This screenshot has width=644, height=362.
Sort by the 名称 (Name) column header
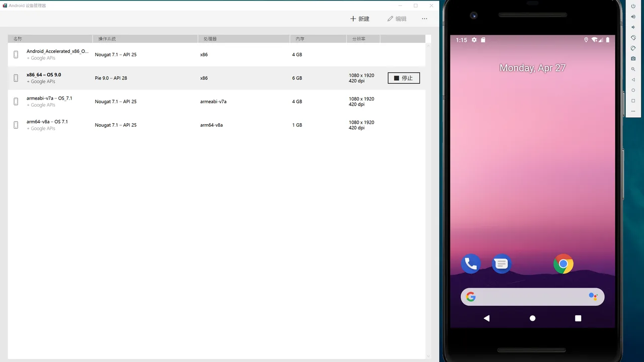pyautogui.click(x=50, y=39)
